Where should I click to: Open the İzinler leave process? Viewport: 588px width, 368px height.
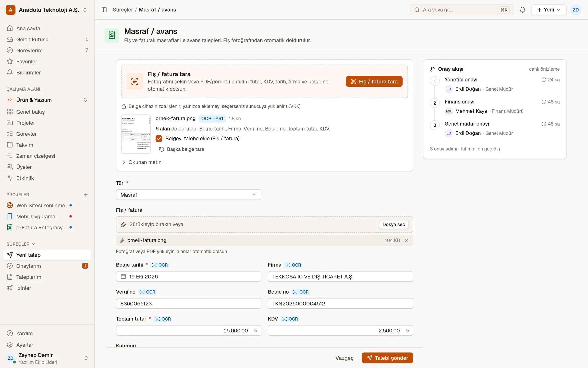[47, 288]
